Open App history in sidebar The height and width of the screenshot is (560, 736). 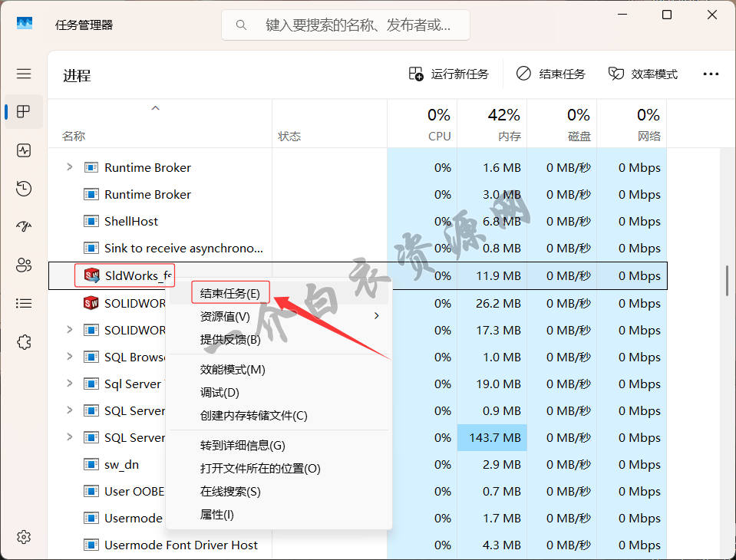coord(24,189)
